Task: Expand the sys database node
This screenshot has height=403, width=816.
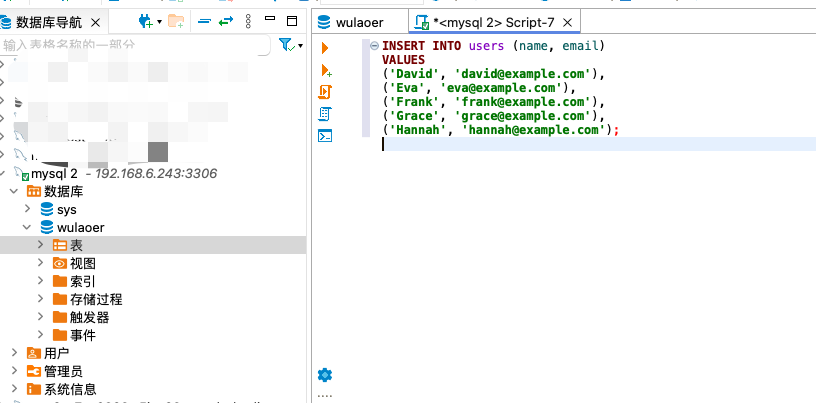Action: 28,210
